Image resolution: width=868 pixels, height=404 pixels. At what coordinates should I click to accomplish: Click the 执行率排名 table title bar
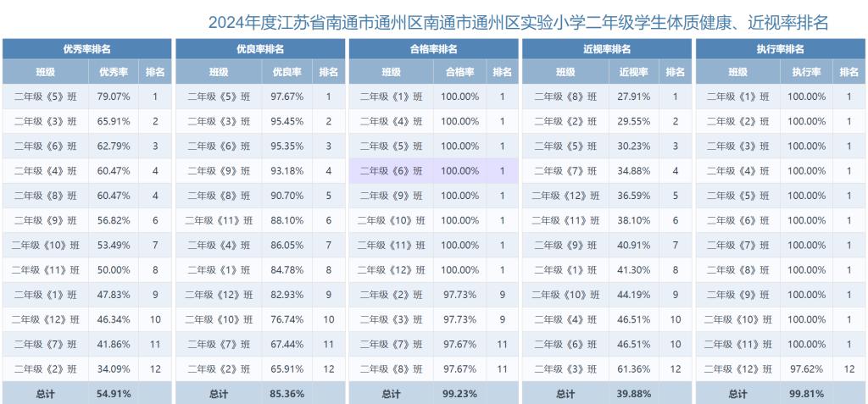[x=780, y=50]
